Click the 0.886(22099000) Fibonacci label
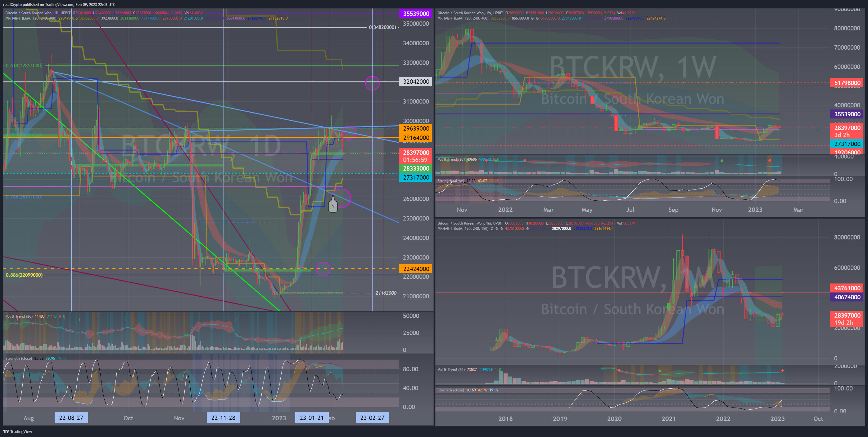 tap(24, 275)
